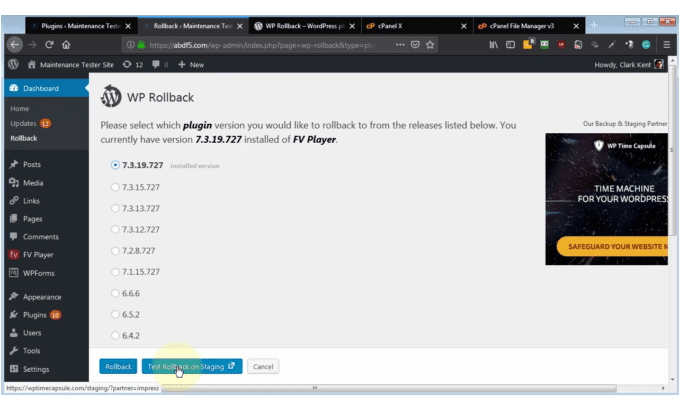The height and width of the screenshot is (396, 680).
Task: Click Safeguard Your Website ad button
Action: click(612, 246)
